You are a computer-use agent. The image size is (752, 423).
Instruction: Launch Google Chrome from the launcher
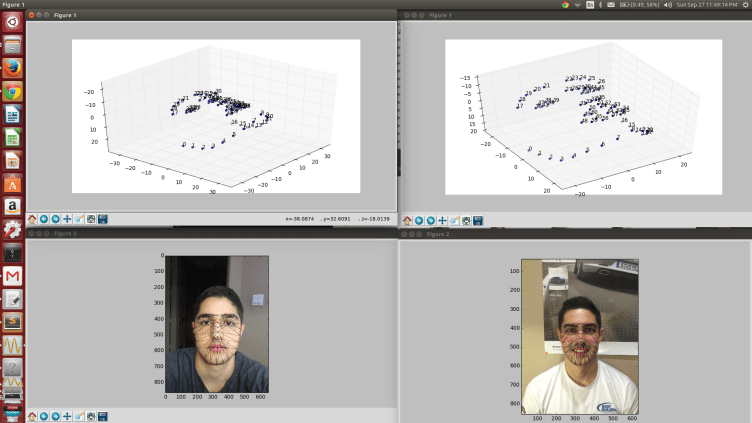point(12,92)
